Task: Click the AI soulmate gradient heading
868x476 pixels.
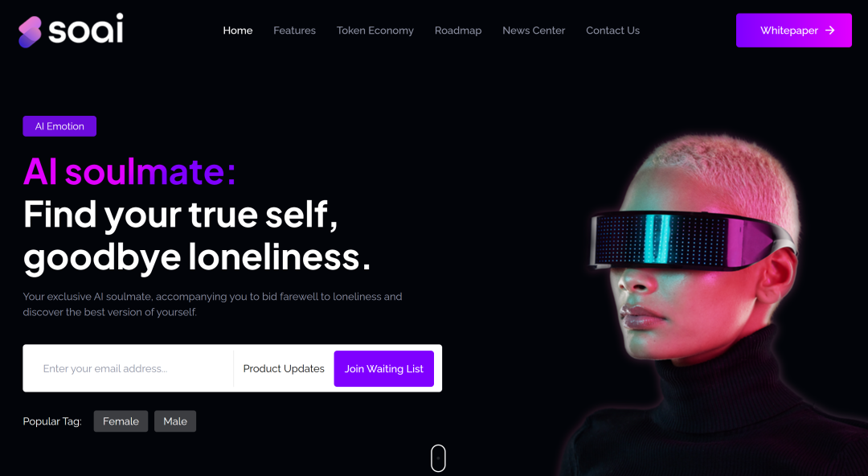Action: coord(129,170)
